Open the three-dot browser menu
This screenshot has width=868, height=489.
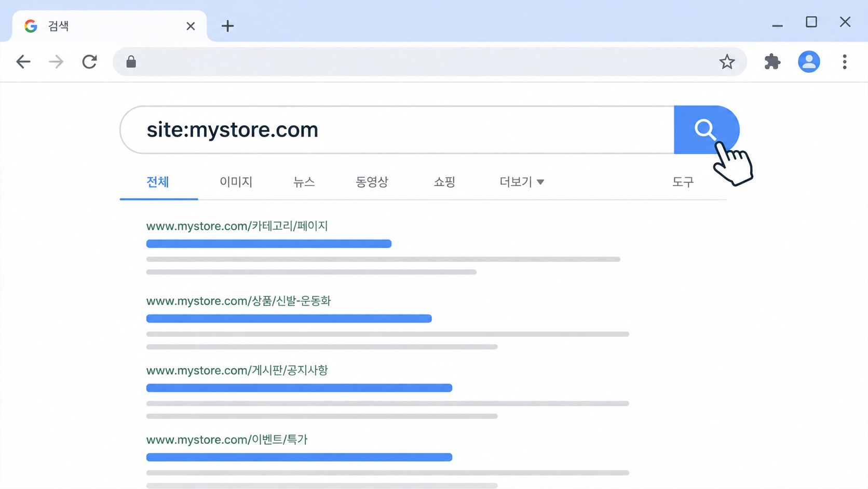[x=845, y=62]
